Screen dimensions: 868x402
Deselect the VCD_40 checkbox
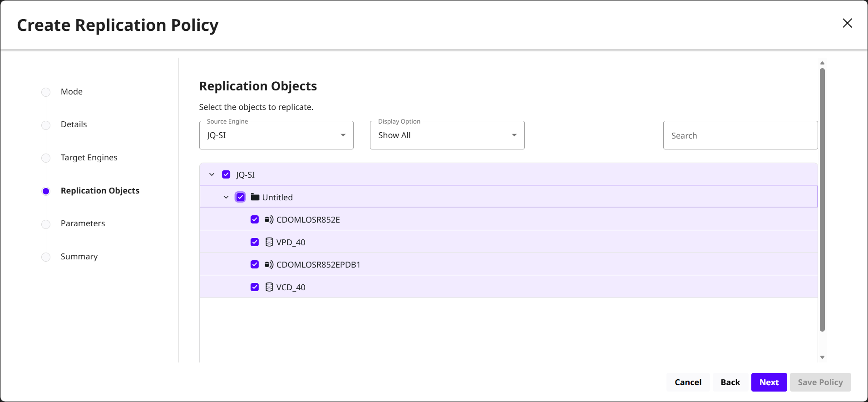click(255, 287)
